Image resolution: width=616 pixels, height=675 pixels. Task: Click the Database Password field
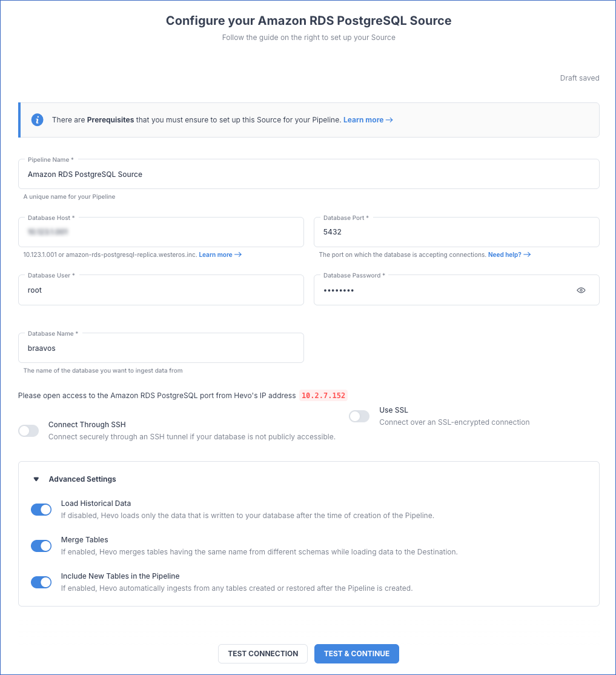pyautogui.click(x=457, y=290)
